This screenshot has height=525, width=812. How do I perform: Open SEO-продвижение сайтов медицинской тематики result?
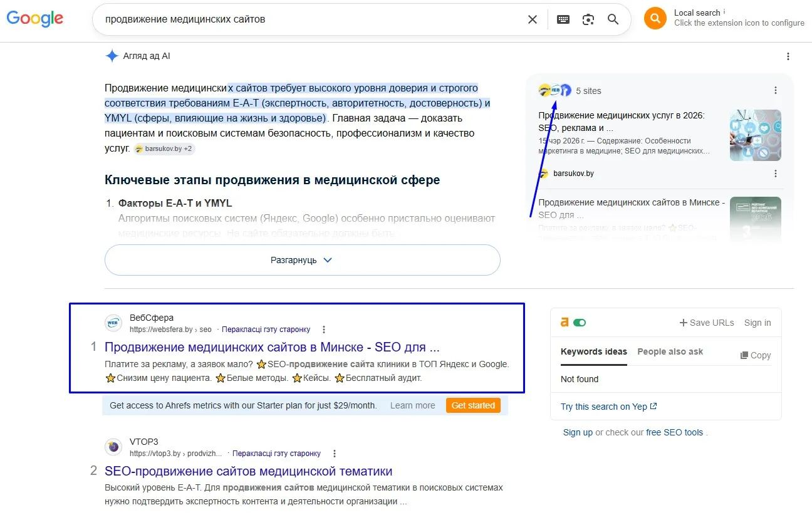click(x=249, y=471)
